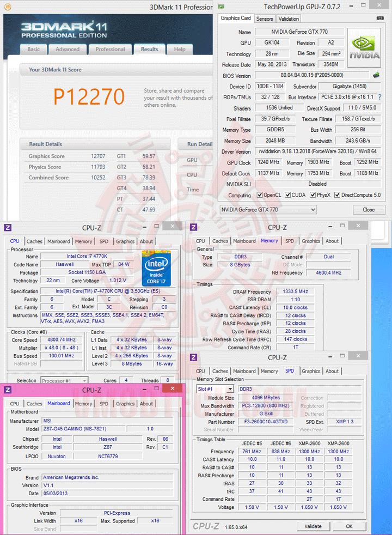Toggle the OpenCL checkbox

tap(260, 195)
